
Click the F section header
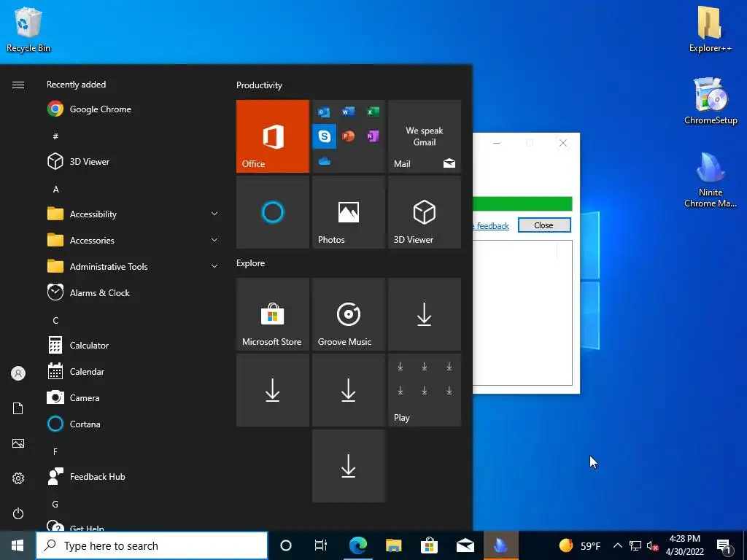(55, 451)
